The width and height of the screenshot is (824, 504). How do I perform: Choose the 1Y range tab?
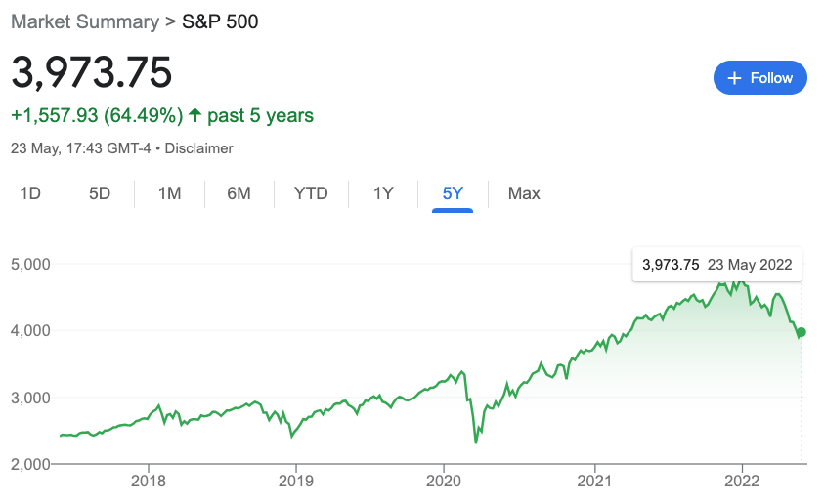(383, 193)
